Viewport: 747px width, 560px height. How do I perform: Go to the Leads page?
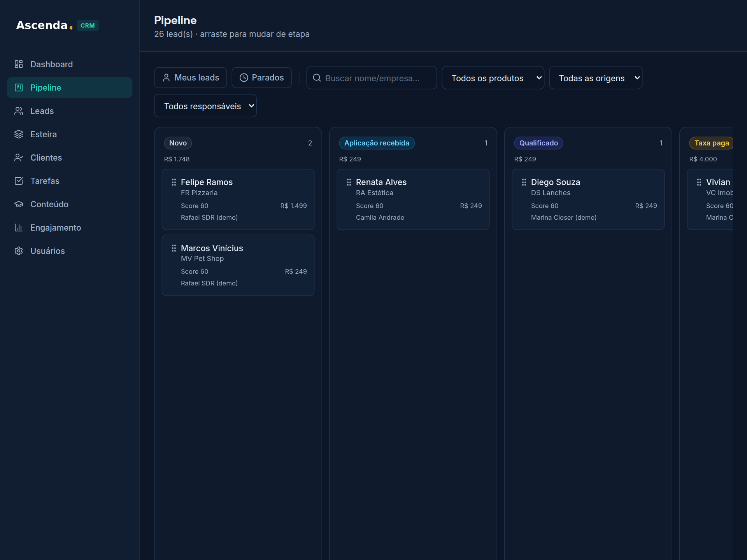70,111
